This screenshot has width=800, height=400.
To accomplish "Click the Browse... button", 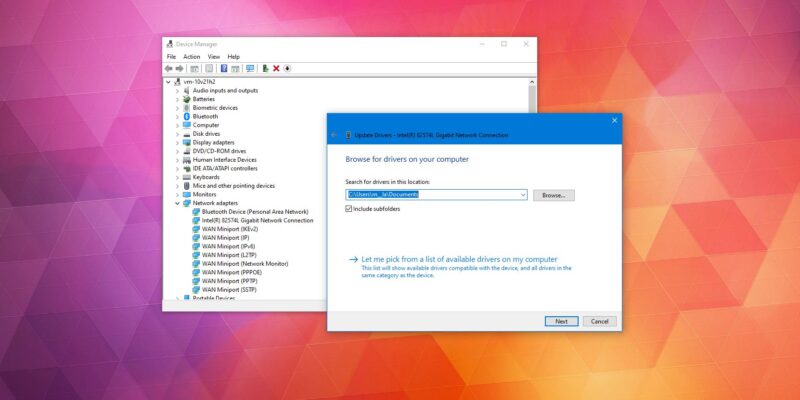I will [554, 195].
